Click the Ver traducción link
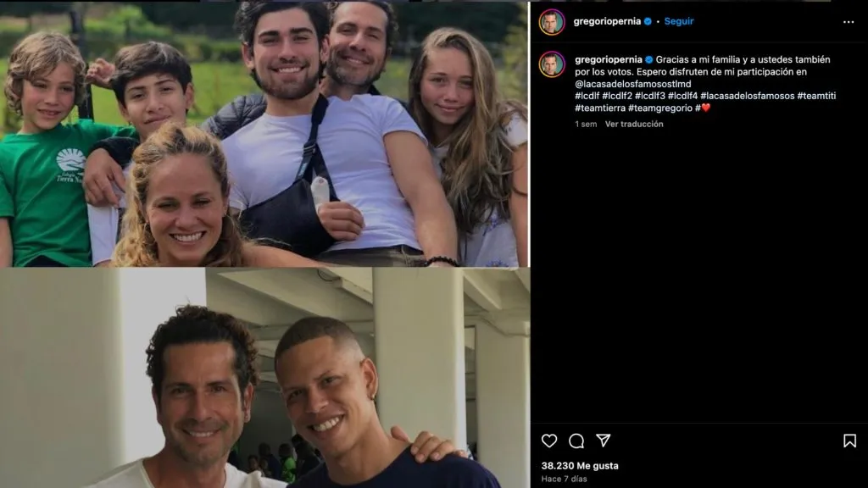The image size is (868, 488). tap(634, 125)
